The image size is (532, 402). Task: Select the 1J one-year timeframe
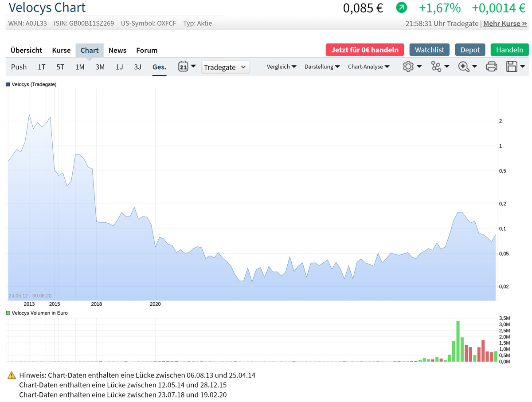tap(119, 67)
